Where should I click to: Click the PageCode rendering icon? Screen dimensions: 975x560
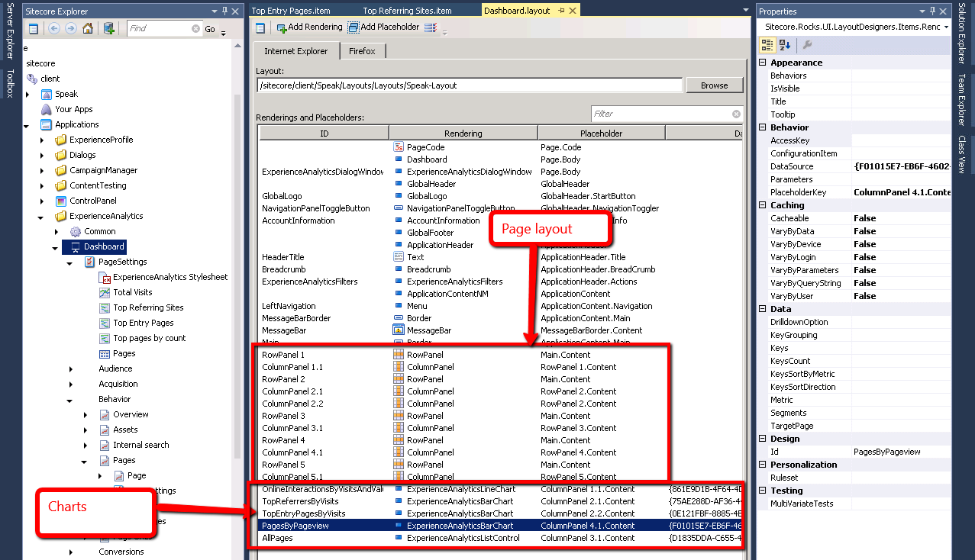pyautogui.click(x=398, y=147)
